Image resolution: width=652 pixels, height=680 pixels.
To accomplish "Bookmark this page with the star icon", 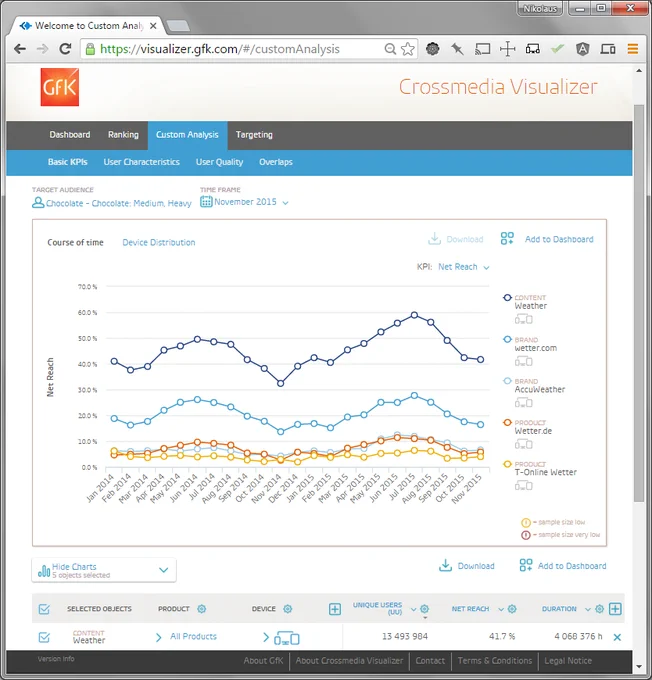I will point(408,49).
